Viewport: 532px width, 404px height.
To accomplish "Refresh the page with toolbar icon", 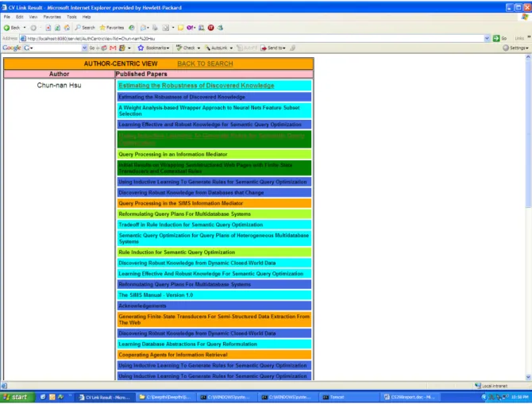I will (58, 28).
